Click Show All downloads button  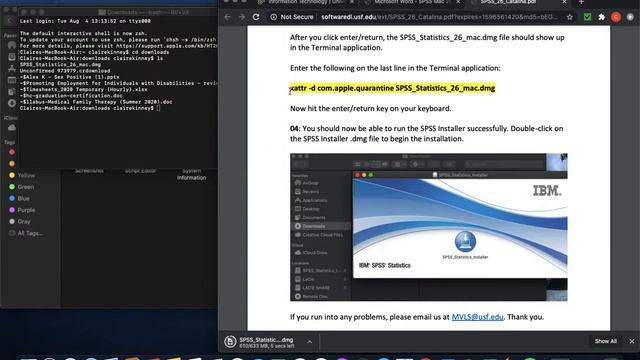[605, 341]
